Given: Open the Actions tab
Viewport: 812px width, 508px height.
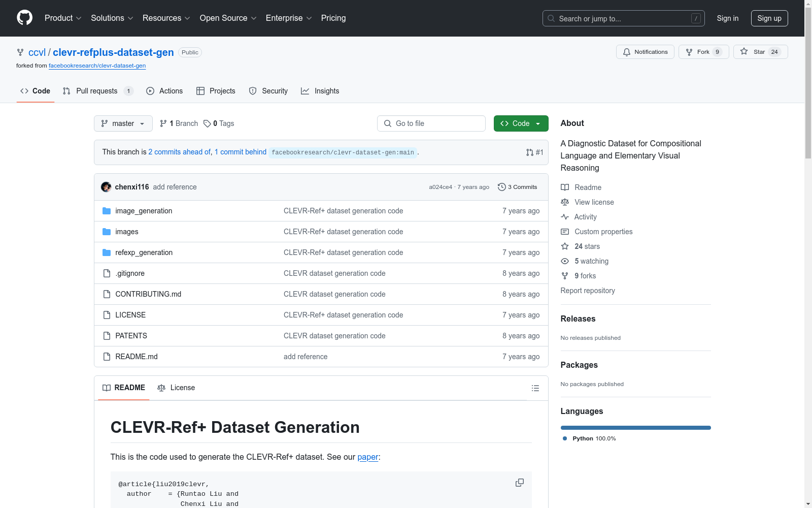Looking at the screenshot, I should (164, 91).
